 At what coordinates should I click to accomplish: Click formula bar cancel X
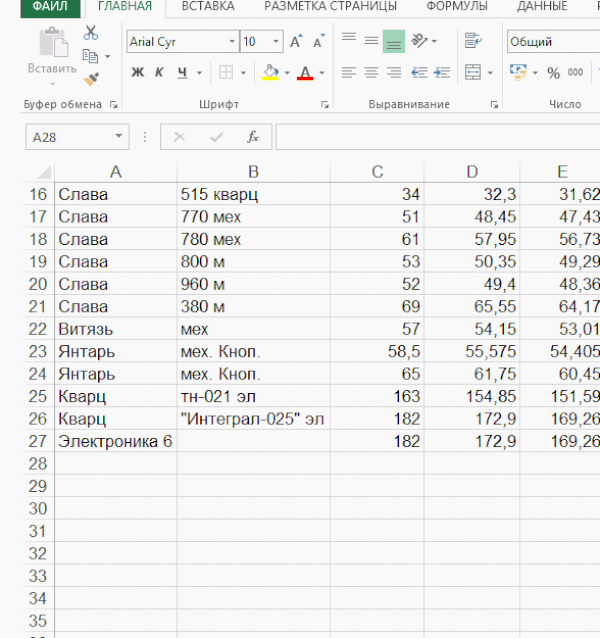click(179, 137)
